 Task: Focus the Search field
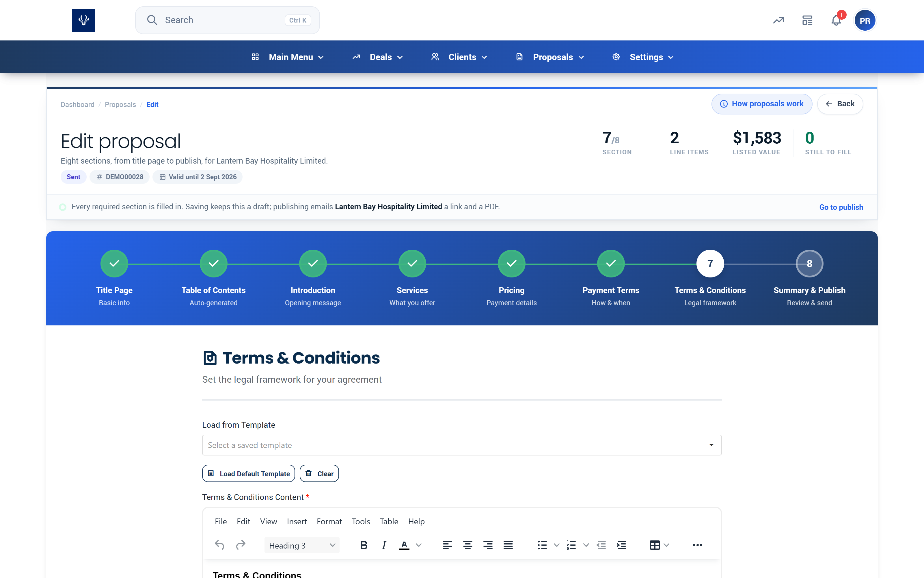[x=228, y=20]
